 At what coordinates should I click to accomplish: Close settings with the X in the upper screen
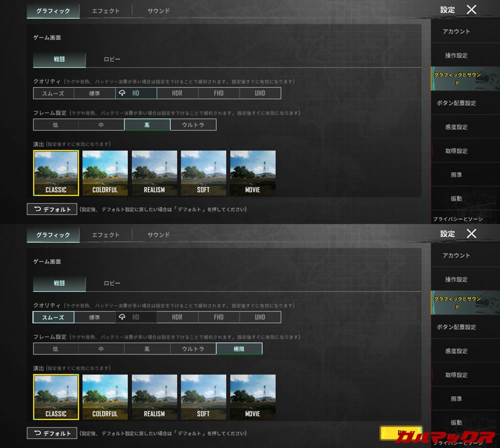tap(471, 9)
